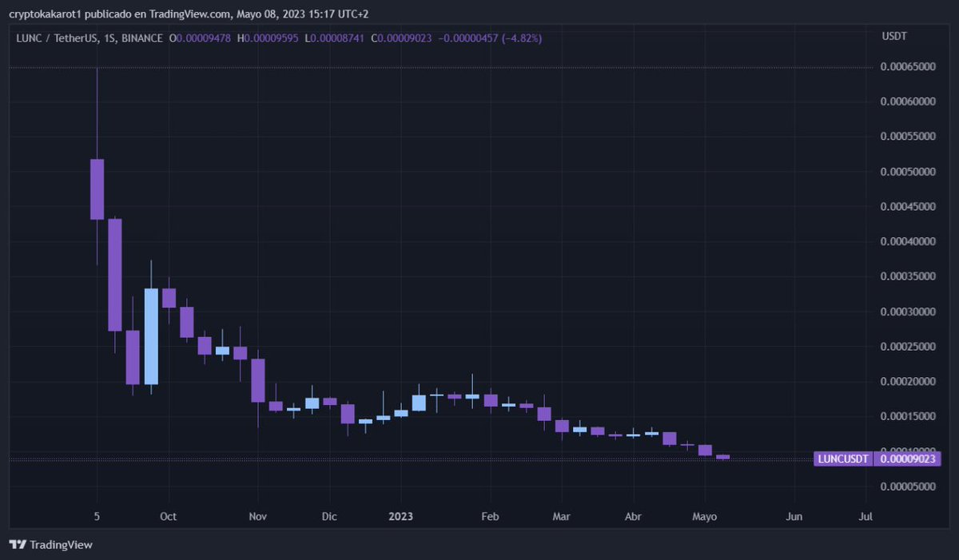Click the large light-blue candle before Oct
The image size is (959, 560).
click(x=150, y=336)
